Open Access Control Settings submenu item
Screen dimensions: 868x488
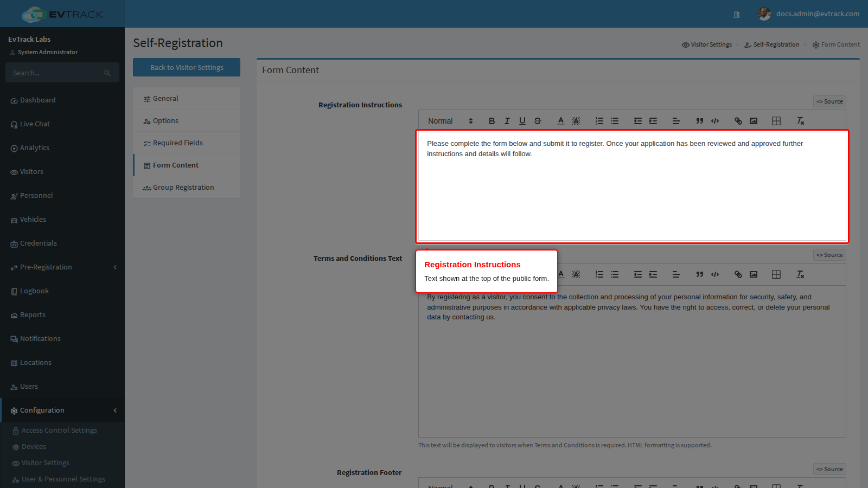pyautogui.click(x=62, y=431)
